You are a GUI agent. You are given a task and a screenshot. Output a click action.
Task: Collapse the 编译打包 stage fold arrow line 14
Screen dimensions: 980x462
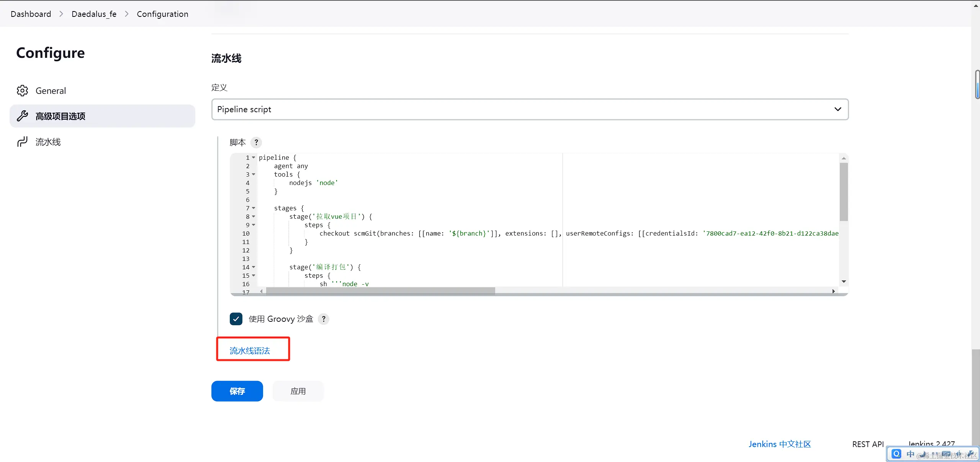tap(254, 267)
